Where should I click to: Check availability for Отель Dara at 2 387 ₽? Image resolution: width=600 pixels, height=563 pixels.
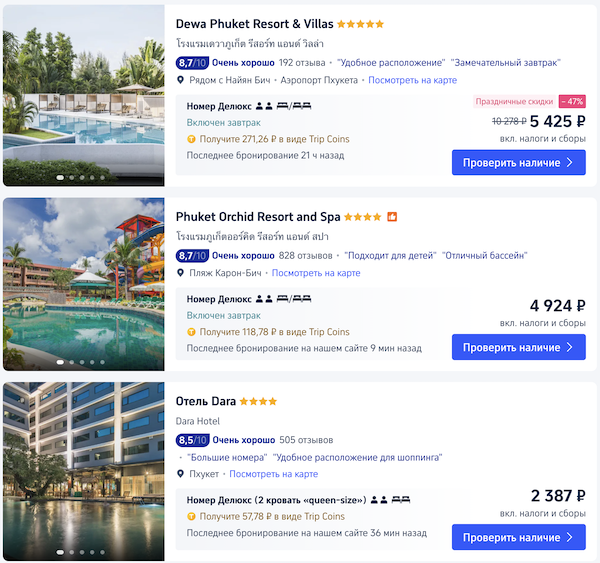pos(518,537)
